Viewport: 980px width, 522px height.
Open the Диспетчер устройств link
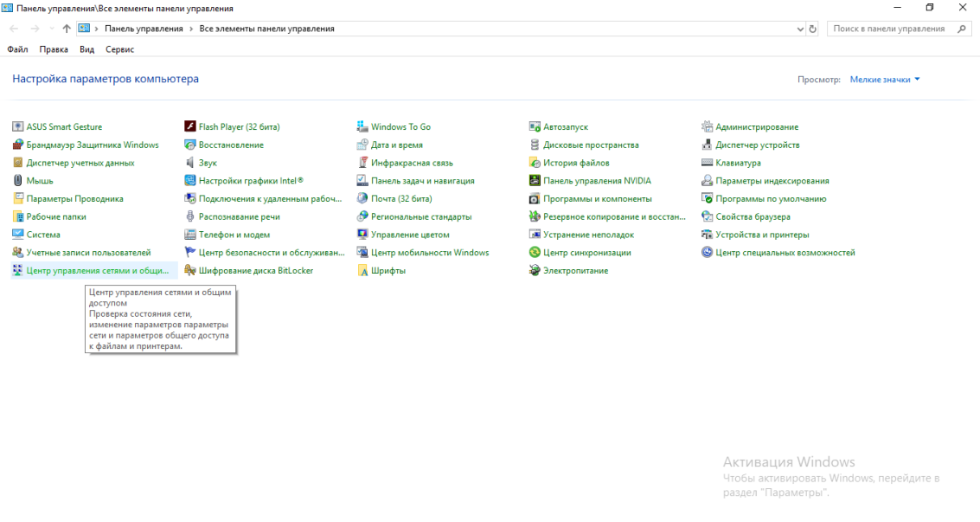pos(757,145)
